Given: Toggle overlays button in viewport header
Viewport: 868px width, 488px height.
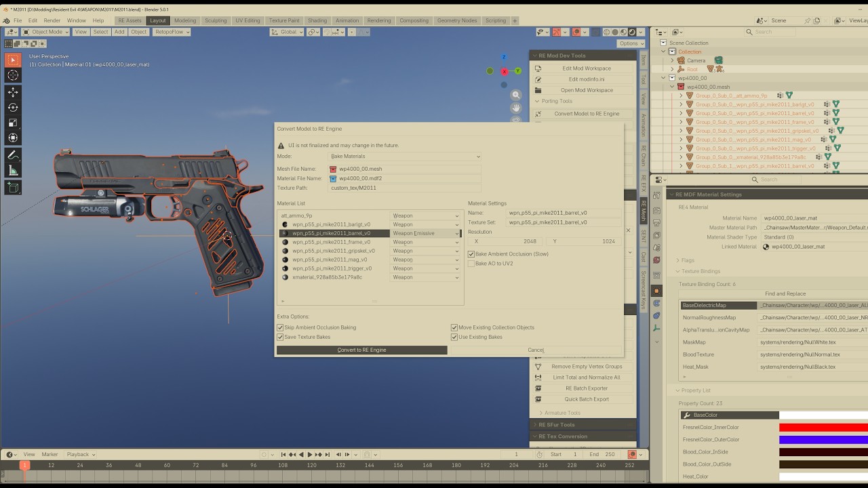Looking at the screenshot, I should click(x=576, y=32).
